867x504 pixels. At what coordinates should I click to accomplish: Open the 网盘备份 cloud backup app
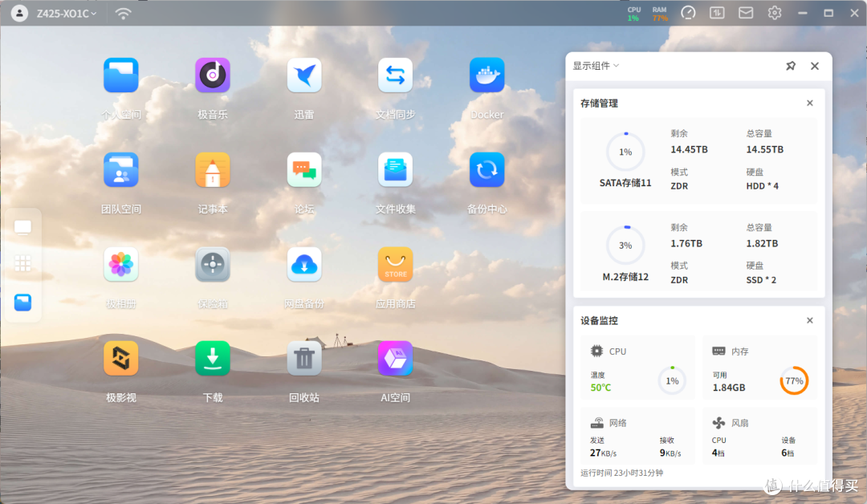pos(304,264)
